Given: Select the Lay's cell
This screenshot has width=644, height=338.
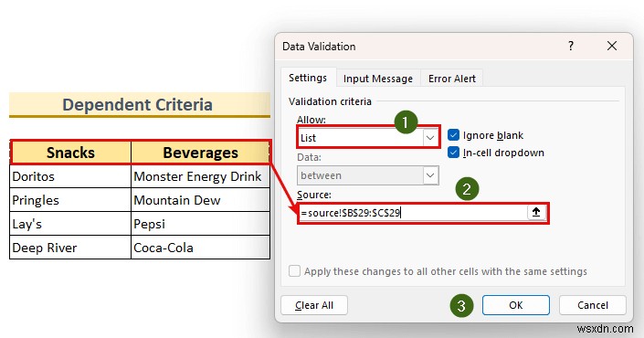Looking at the screenshot, I should tap(70, 224).
